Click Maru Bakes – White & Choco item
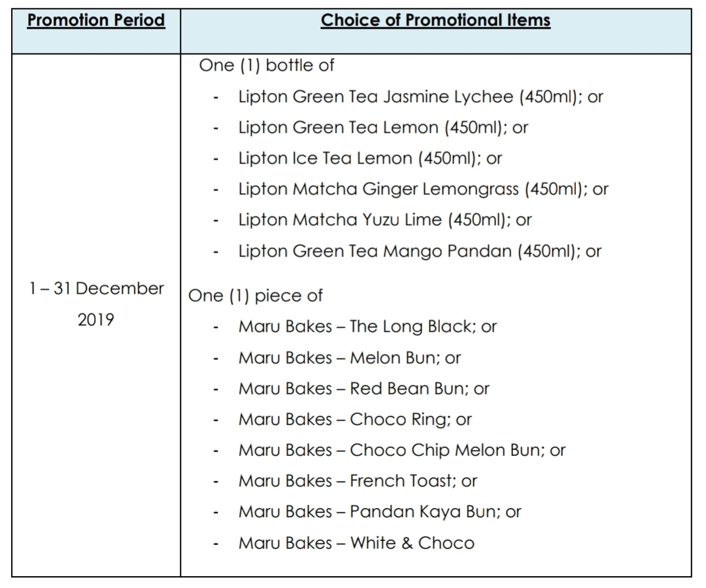This screenshot has width=706, height=588. [356, 543]
